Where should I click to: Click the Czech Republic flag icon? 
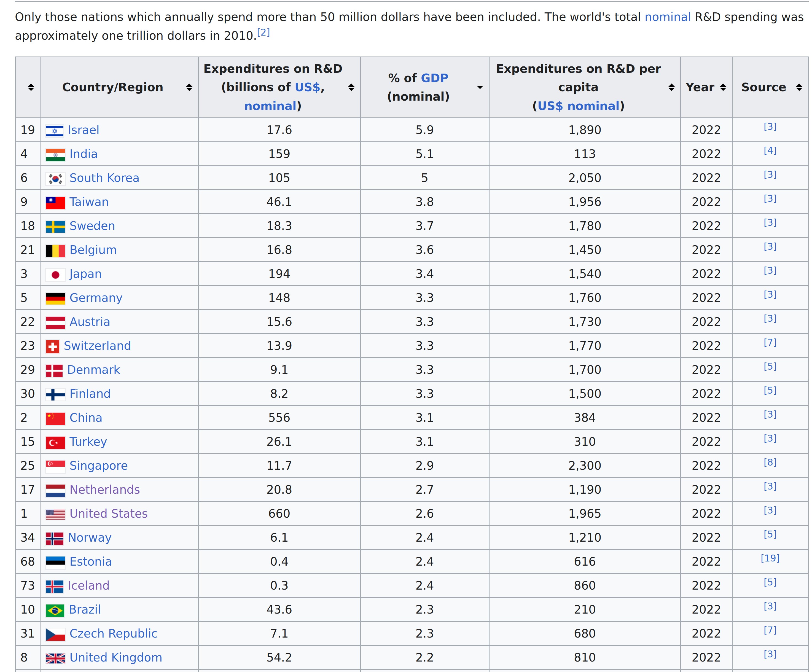tap(55, 634)
